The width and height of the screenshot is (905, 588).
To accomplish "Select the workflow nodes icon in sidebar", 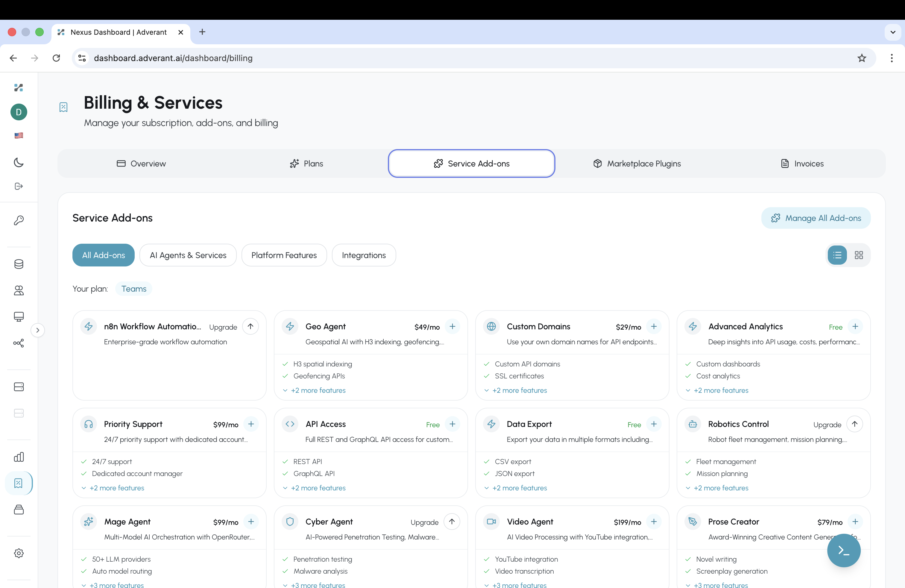I will pos(19,343).
